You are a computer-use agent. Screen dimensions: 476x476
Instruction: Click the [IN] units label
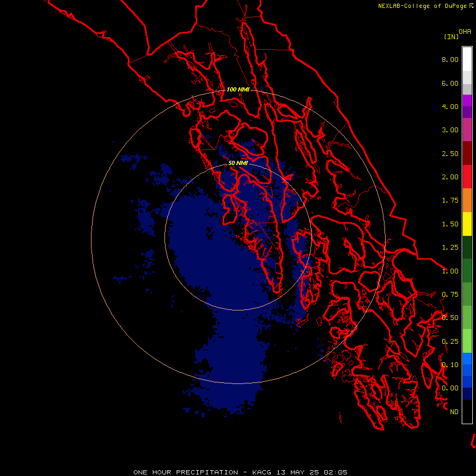tap(451, 36)
